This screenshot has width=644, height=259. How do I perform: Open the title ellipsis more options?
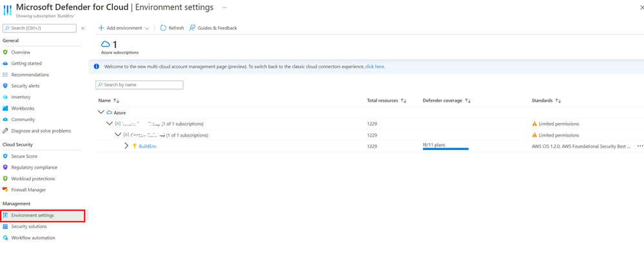pos(225,7)
